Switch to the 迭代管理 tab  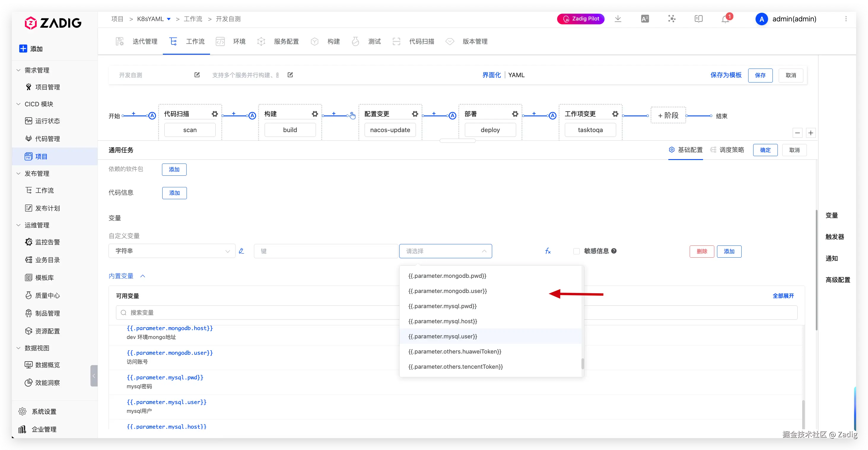coord(136,42)
